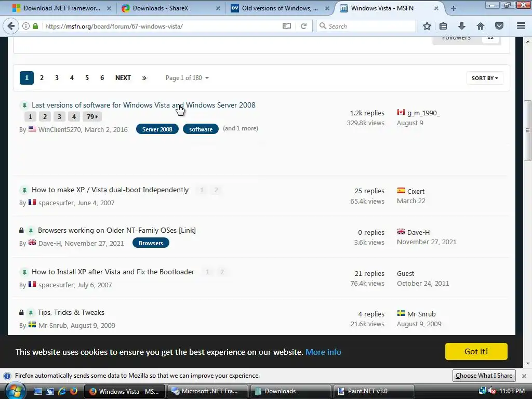Reload the page with the refresh icon
Image resolution: width=532 pixels, height=399 pixels.
303,26
